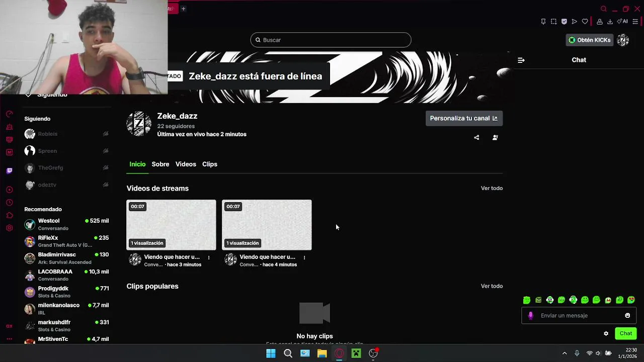644x362 pixels.
Task: Switch to the Inicio tab
Action: (x=137, y=164)
